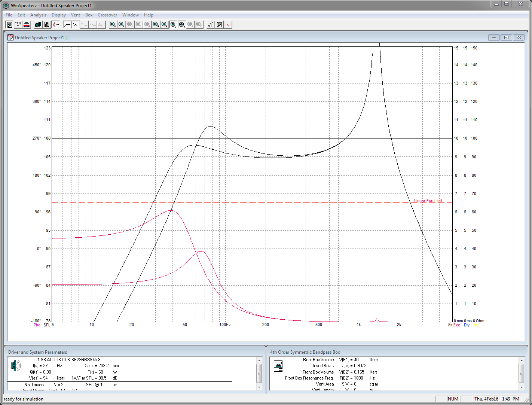532x405 pixels.
Task: Toggle the memory 5 speaker button
Action: coord(156,25)
